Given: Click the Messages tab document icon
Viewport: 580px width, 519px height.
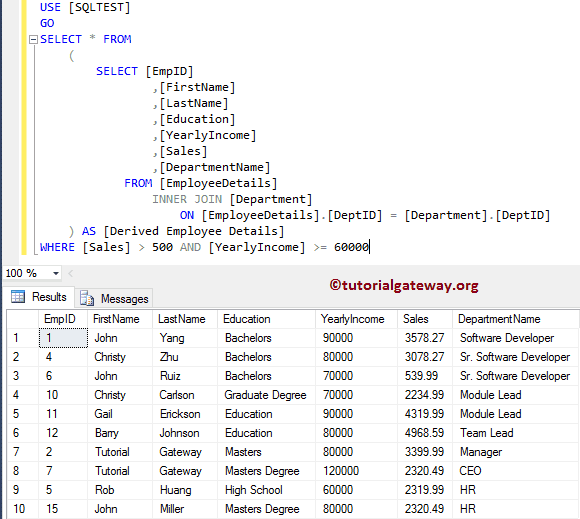Looking at the screenshot, I should [x=87, y=298].
